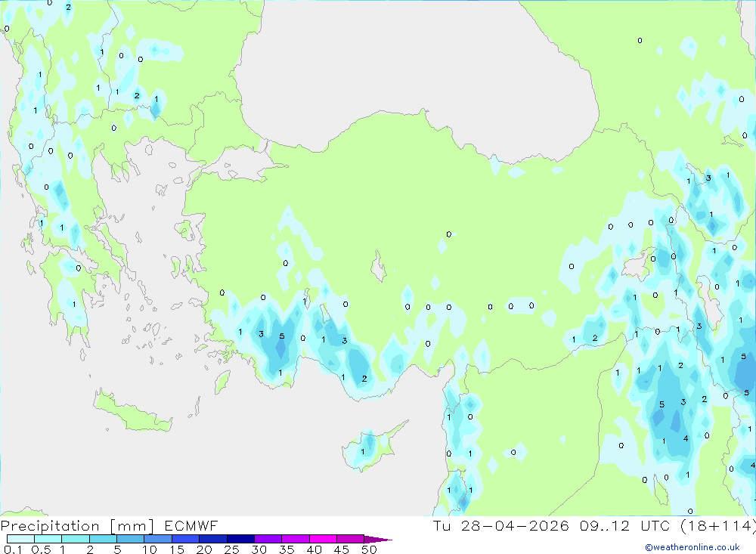Open the weatheronline.co.uk copyright link
This screenshot has width=756, height=554.
(692, 547)
